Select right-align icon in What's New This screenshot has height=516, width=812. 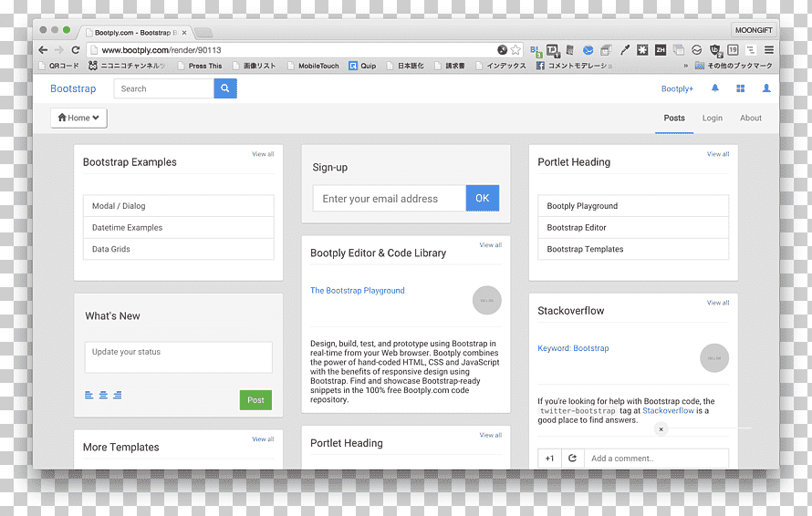pos(118,395)
